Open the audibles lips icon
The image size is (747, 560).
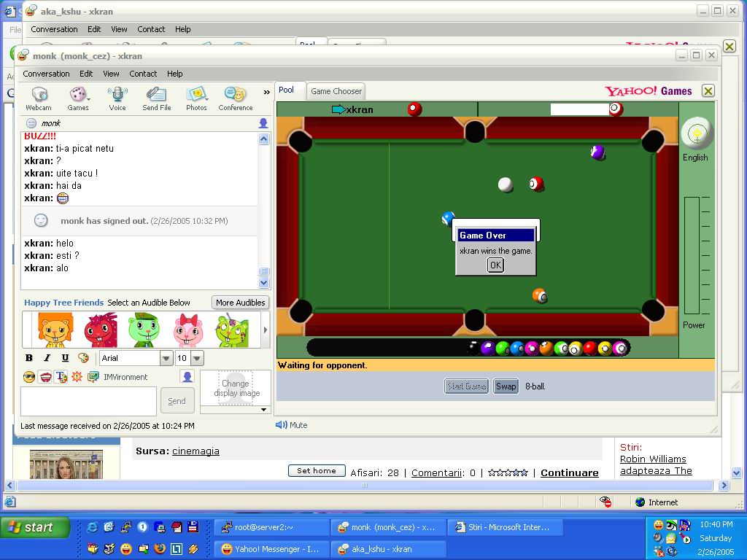pos(45,377)
